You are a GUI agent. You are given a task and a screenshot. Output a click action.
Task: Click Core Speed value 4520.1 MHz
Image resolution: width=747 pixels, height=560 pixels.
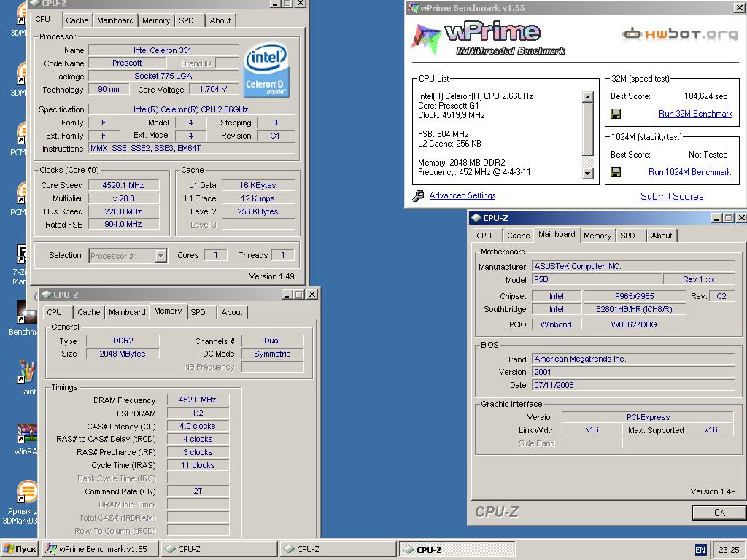pos(123,185)
